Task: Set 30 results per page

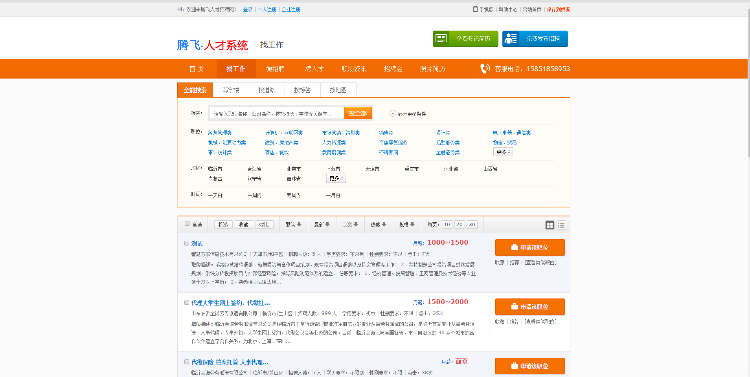Action: pos(472,224)
